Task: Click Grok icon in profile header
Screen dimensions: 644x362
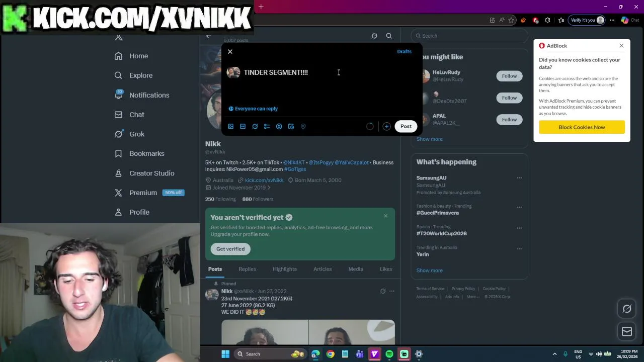Action: point(374,36)
